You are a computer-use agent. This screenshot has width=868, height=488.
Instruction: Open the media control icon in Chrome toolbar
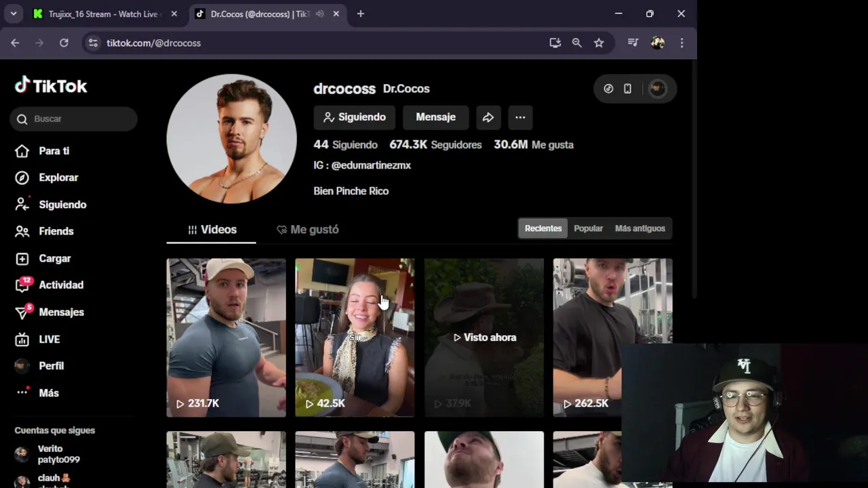[x=633, y=43]
